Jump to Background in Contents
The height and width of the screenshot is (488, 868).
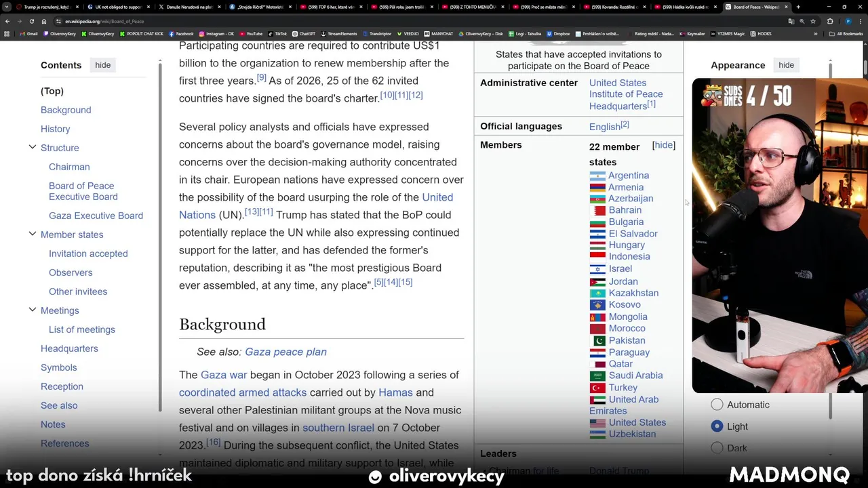pyautogui.click(x=66, y=110)
